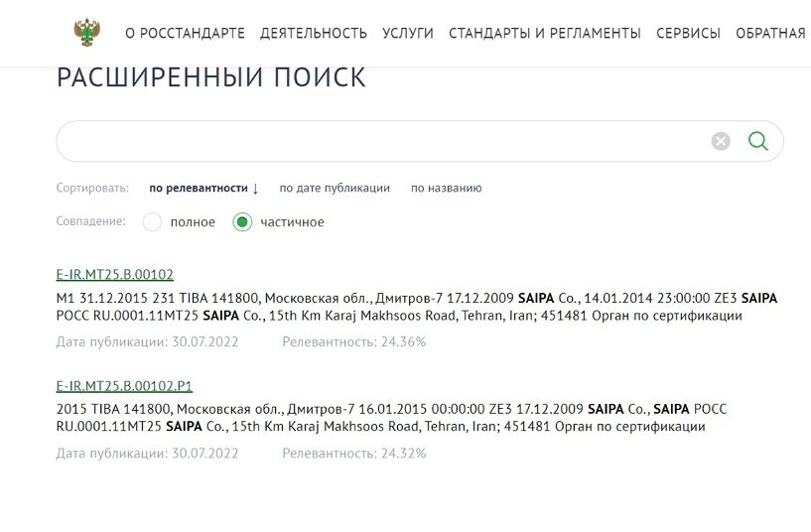Click the green magnifier search icon
811x532 pixels.
(x=757, y=141)
